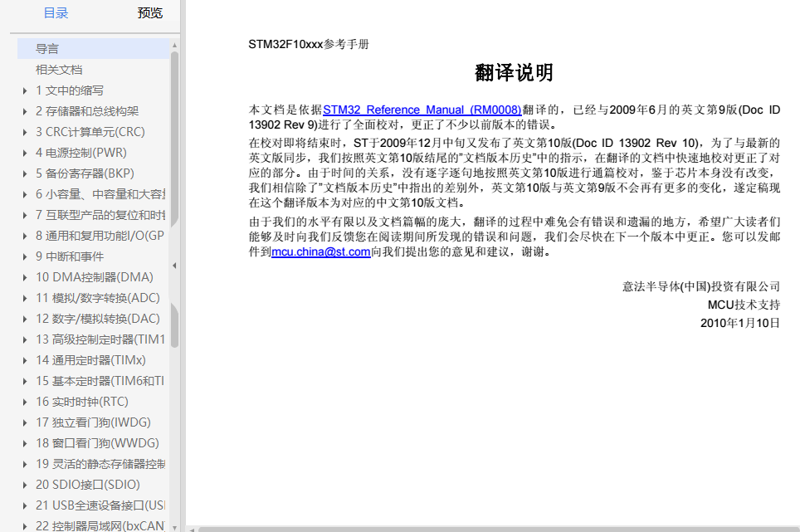Image resolution: width=800 pixels, height=532 pixels.
Task: Open the 20 SDIO接口(SDIO) chapter
Action: [88, 485]
